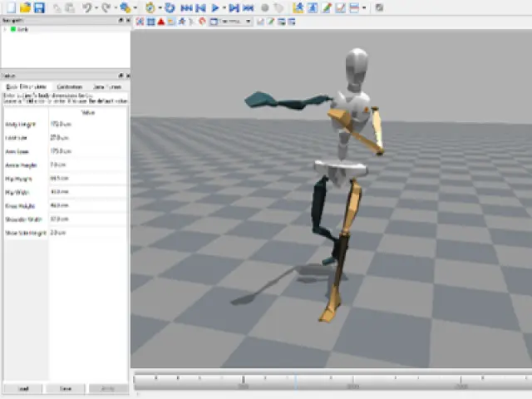Click the Open file folder icon
Screen dimensions: 532x399
coord(25,7)
